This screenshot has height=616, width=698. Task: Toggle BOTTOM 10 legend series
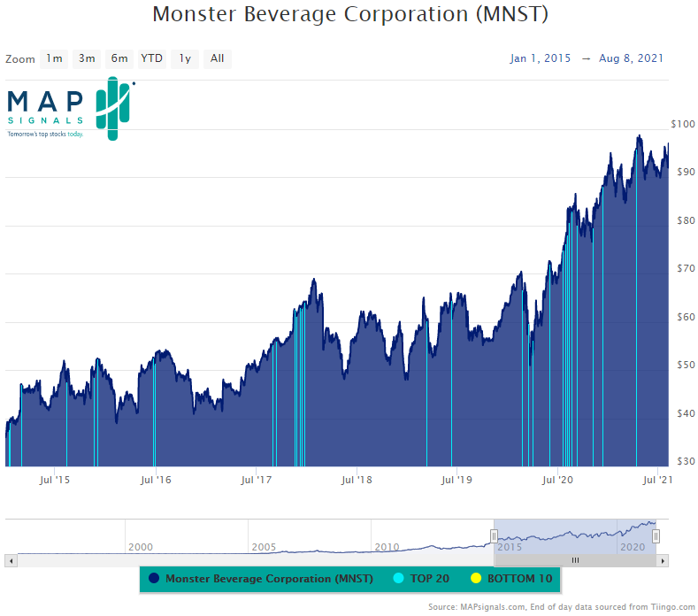(x=511, y=579)
